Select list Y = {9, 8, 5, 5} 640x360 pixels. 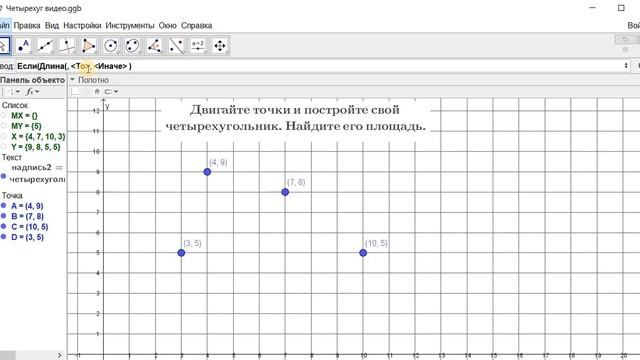(36, 147)
